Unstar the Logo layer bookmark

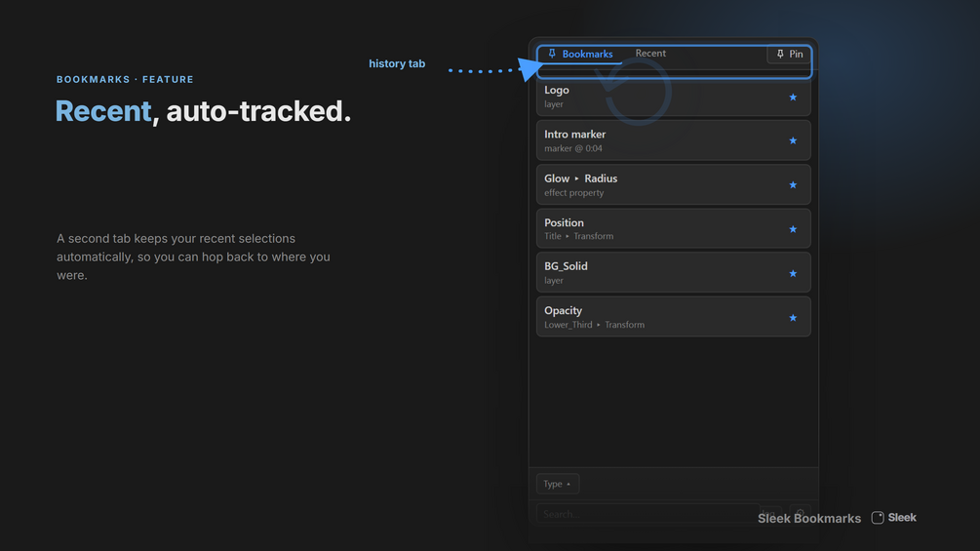click(793, 98)
